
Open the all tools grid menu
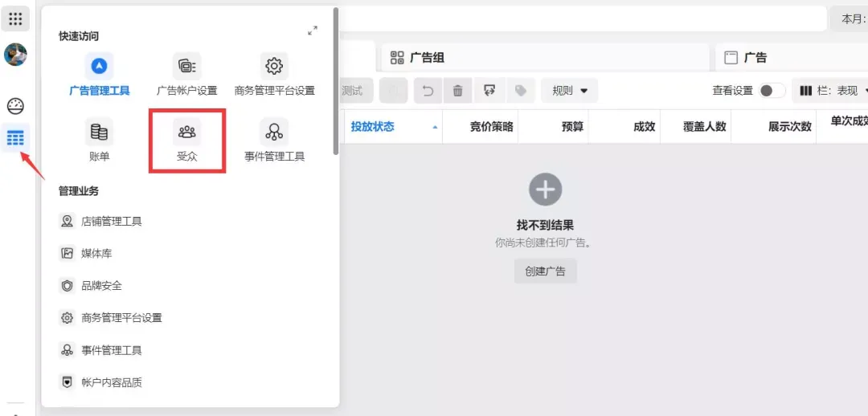(x=15, y=18)
